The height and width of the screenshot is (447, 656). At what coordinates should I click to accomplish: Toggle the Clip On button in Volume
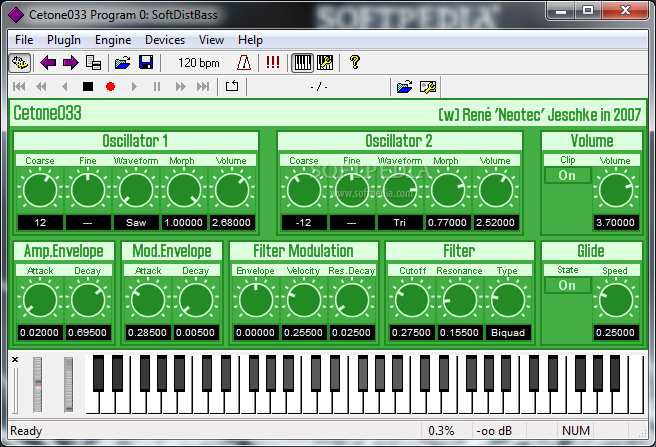coord(567,175)
